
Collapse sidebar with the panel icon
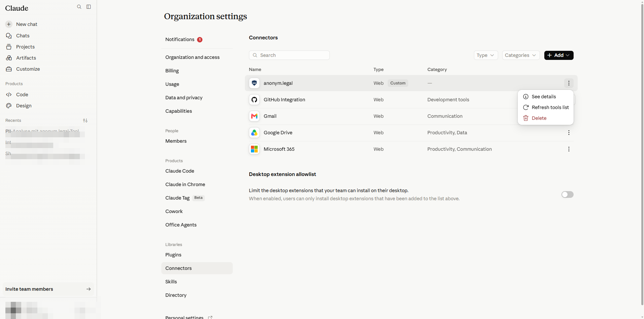[x=89, y=7]
